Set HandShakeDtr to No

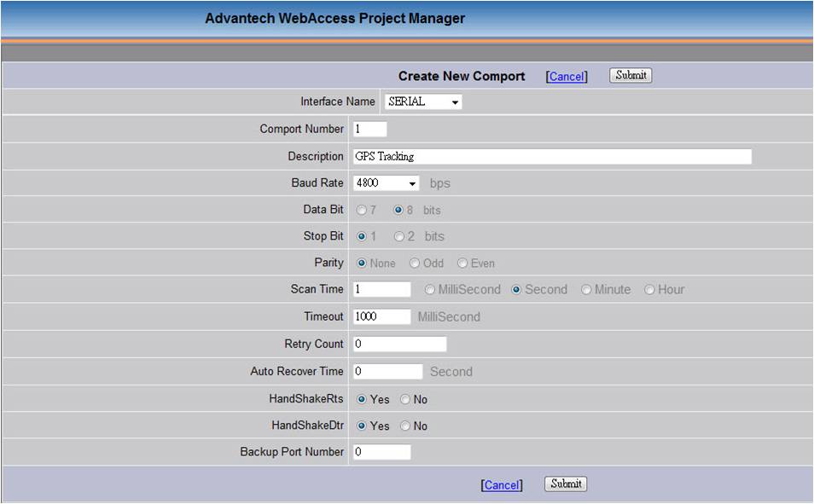point(405,426)
